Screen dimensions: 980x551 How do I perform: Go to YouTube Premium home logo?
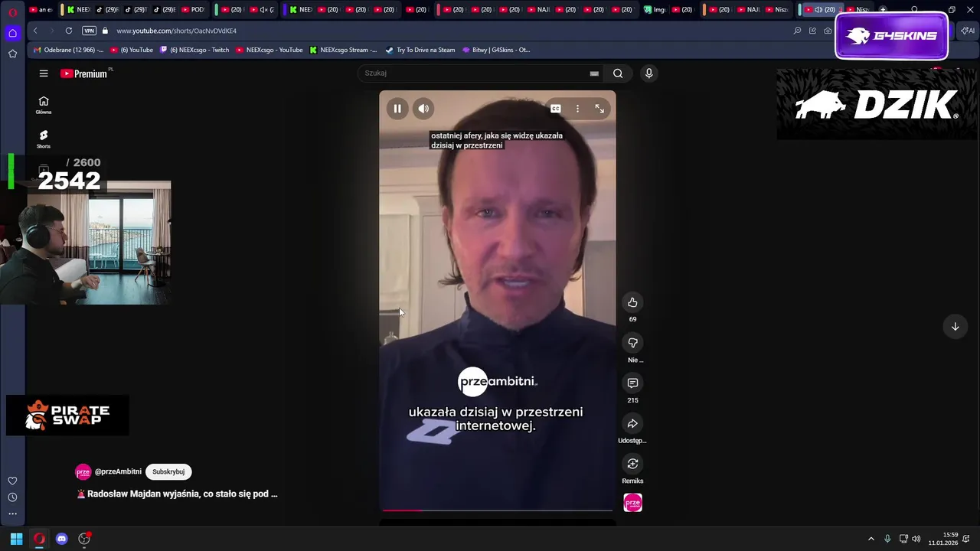(x=83, y=73)
